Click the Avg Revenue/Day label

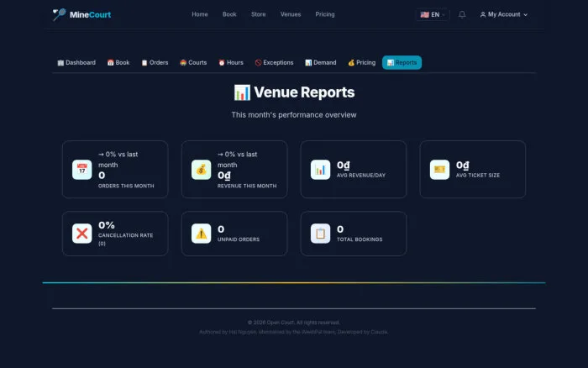pos(361,176)
